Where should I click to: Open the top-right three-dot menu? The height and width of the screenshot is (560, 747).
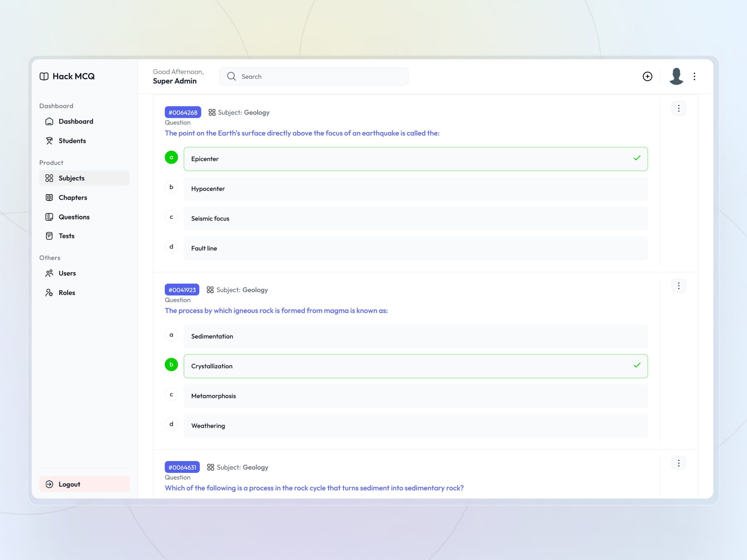click(x=694, y=76)
